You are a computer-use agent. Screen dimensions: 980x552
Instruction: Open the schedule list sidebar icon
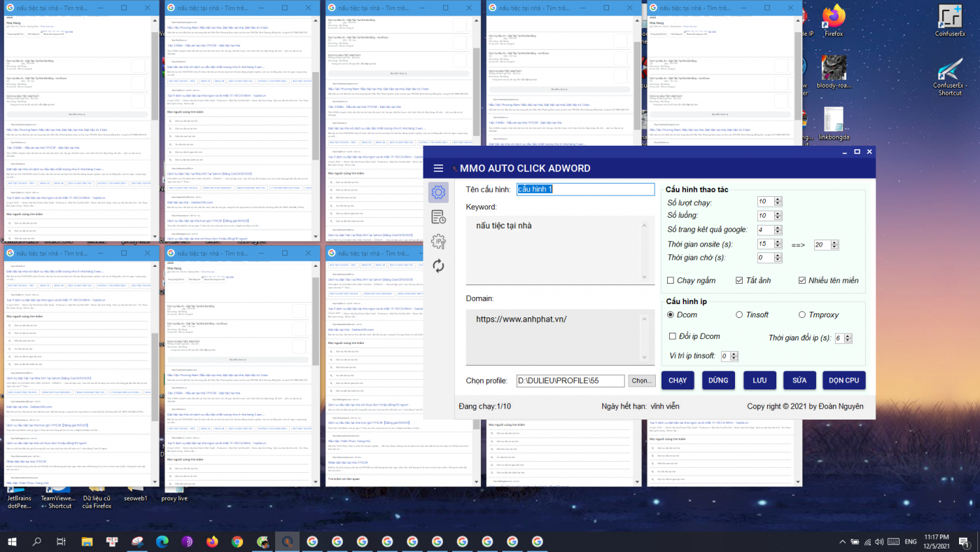click(x=438, y=217)
